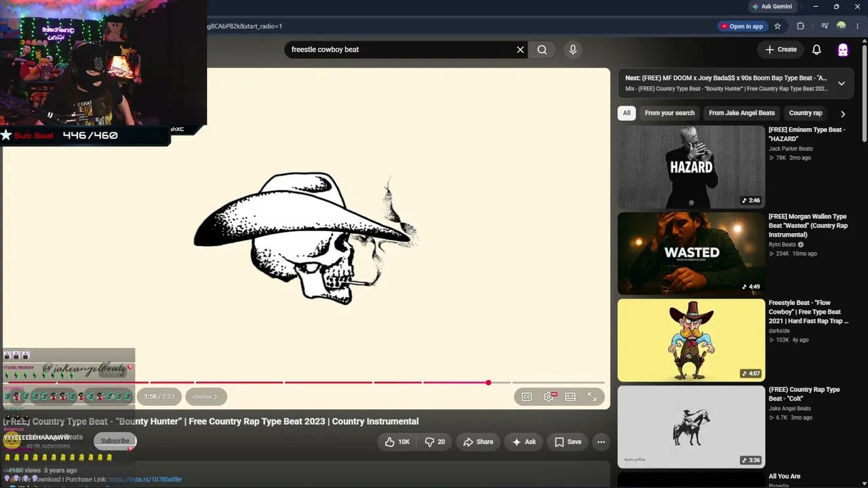
Task: Save the video to a playlist
Action: pyautogui.click(x=568, y=442)
